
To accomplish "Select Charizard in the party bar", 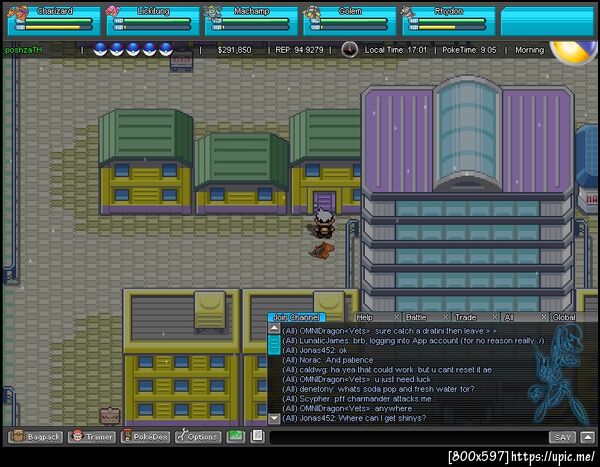I will pos(54,21).
